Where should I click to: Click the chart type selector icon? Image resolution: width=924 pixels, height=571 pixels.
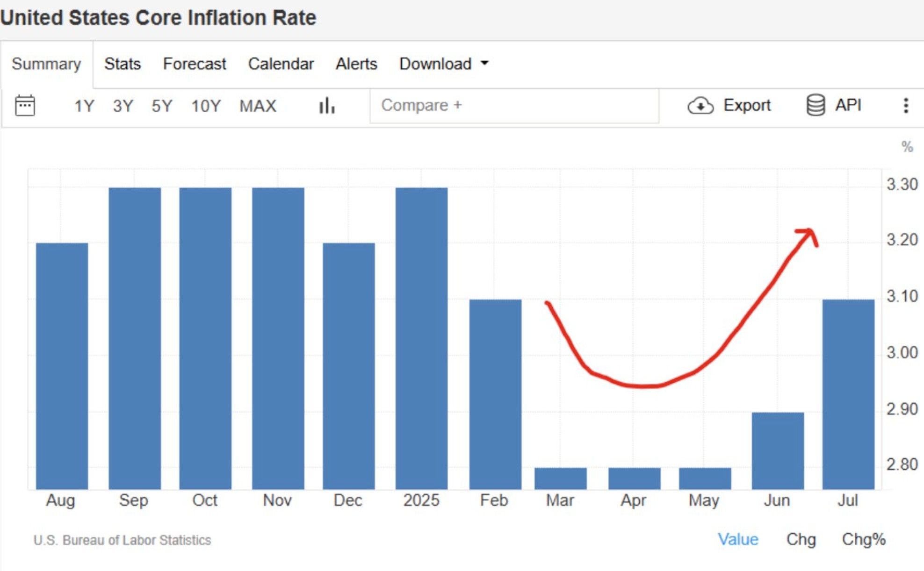pos(326,106)
